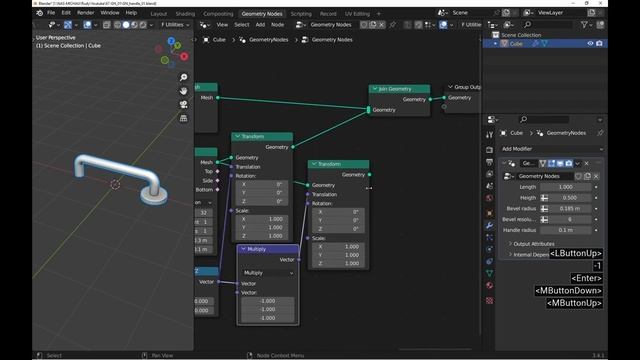Select the Tool properties tab icon
This screenshot has height=360, width=640.
(x=489, y=135)
